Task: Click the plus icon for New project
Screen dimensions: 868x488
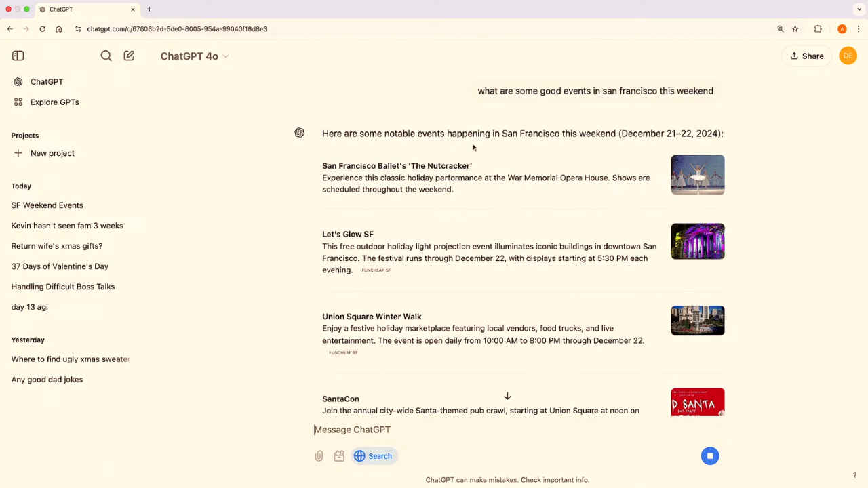Action: tap(18, 153)
